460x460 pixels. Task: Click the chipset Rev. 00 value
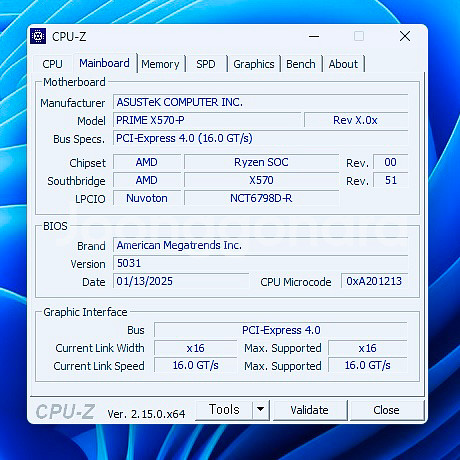click(x=391, y=162)
